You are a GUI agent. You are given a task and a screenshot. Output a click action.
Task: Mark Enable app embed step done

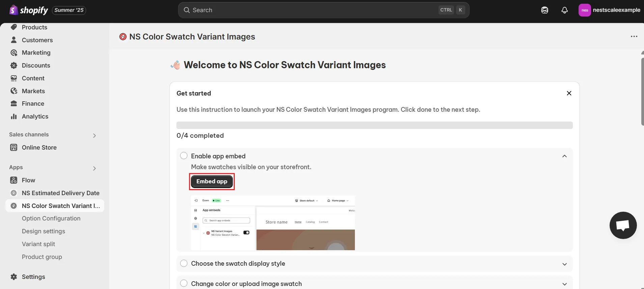coord(184,156)
